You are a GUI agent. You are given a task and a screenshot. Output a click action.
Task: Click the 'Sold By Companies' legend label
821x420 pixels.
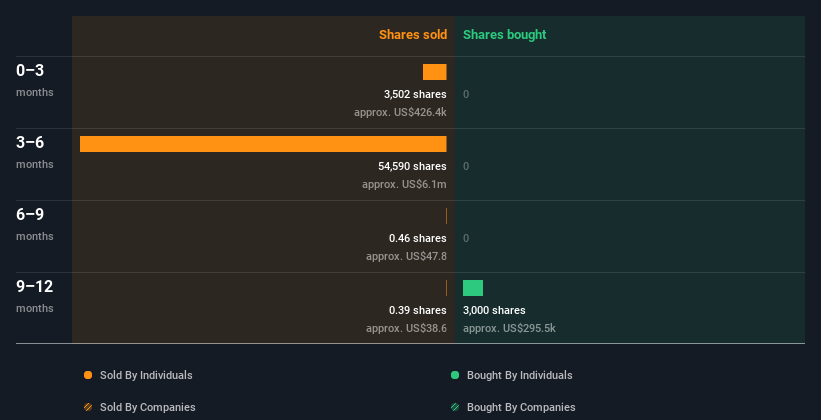point(148,407)
